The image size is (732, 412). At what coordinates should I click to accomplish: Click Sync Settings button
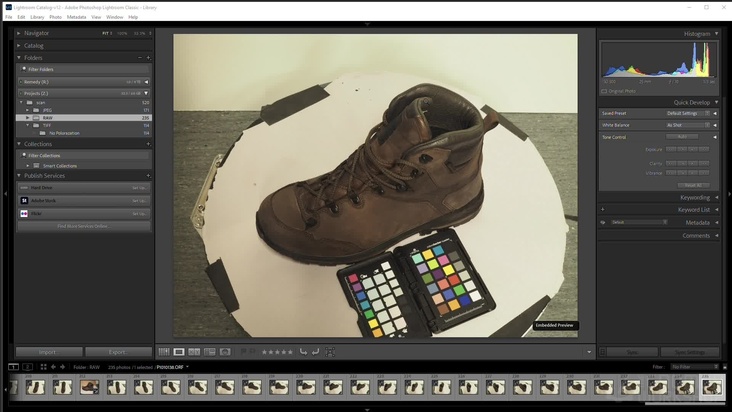(x=690, y=352)
